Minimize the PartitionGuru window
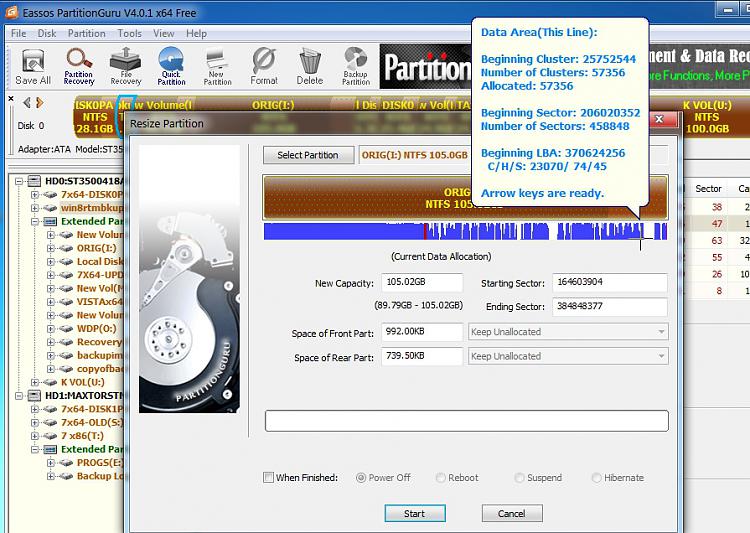The width and height of the screenshot is (750, 533). point(728,10)
